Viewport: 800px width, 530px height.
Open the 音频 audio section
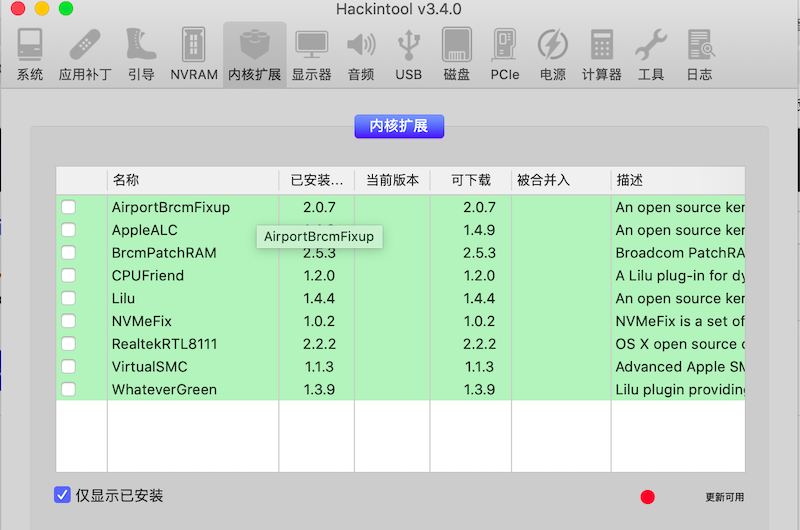[361, 54]
